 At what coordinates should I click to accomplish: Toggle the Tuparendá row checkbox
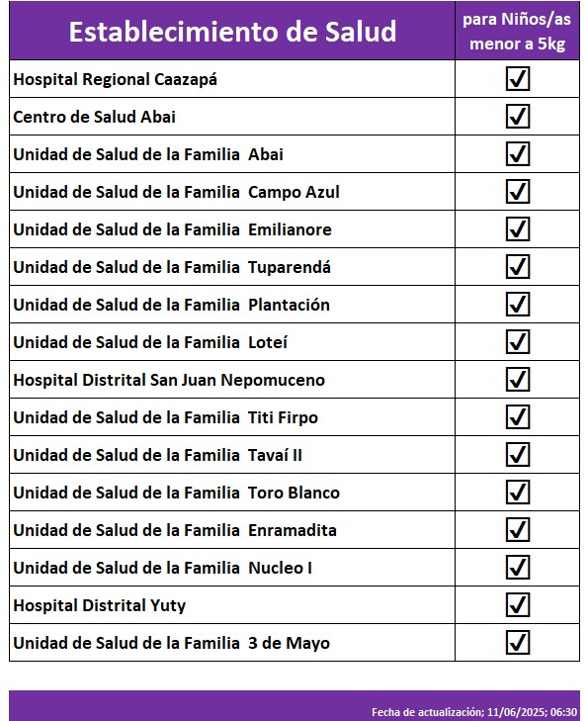point(518,267)
